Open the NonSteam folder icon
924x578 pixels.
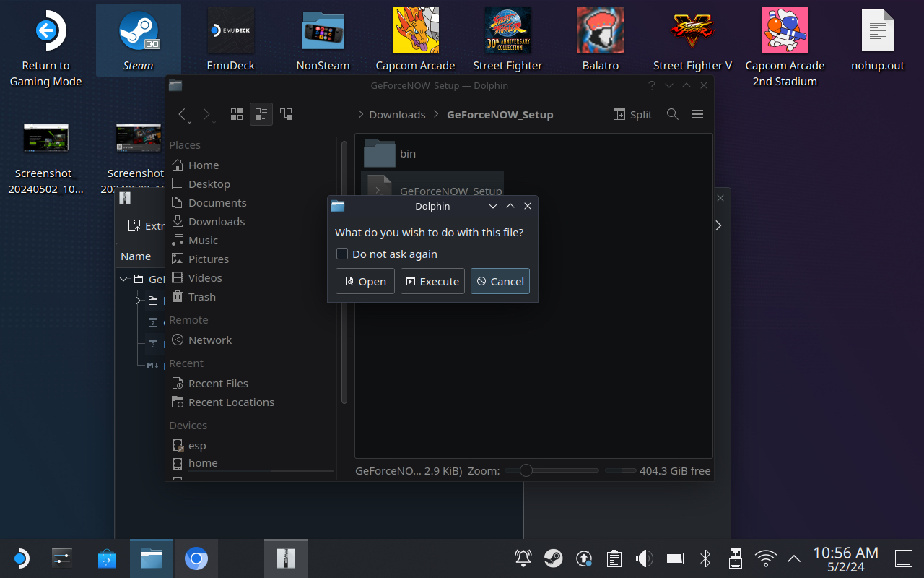point(323,40)
